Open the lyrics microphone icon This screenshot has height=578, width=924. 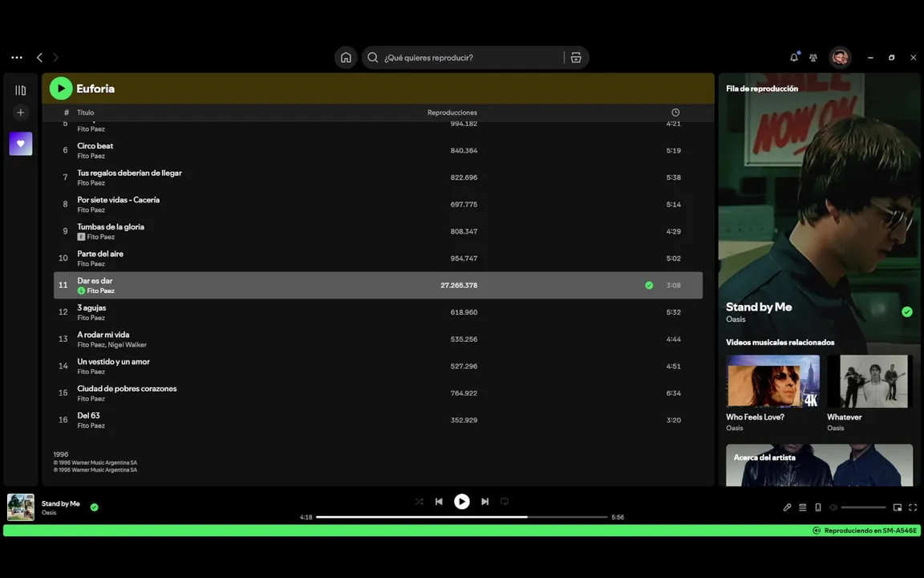(x=788, y=507)
